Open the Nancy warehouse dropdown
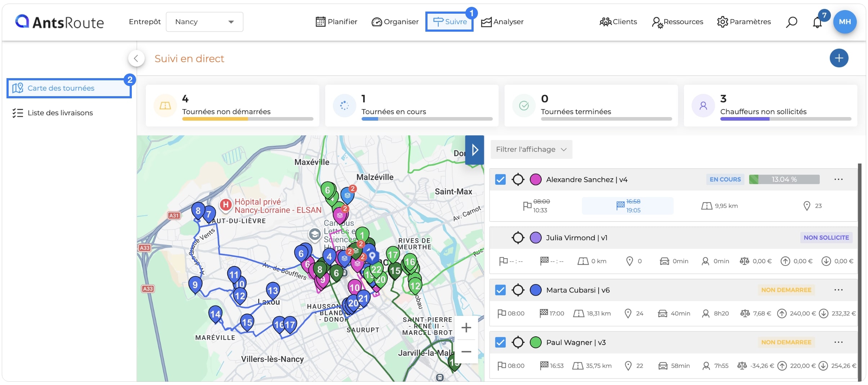 (204, 22)
